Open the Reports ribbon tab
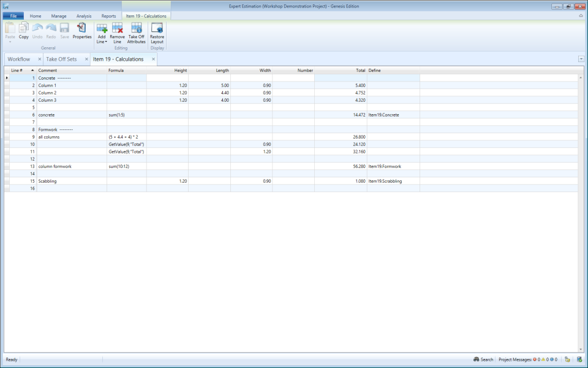588x368 pixels. [110, 16]
